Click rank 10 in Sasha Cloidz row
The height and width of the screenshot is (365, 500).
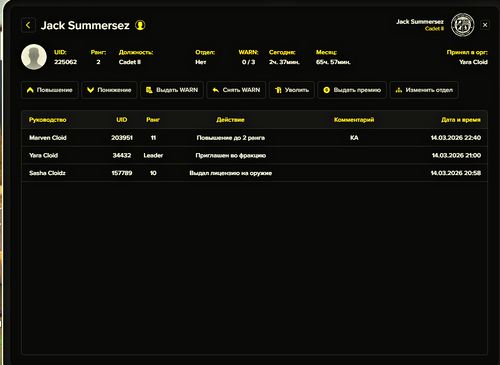coord(153,173)
